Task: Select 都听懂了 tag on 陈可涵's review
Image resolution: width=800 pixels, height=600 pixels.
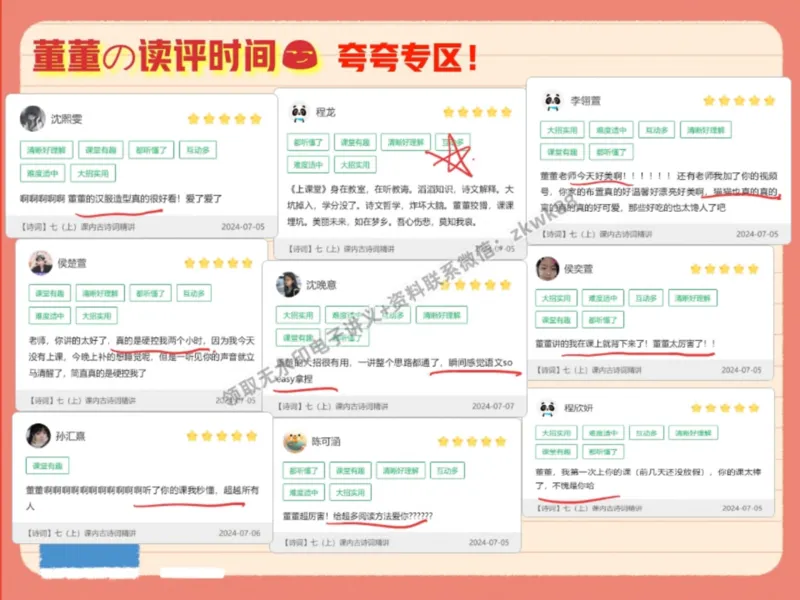Action: pos(304,470)
